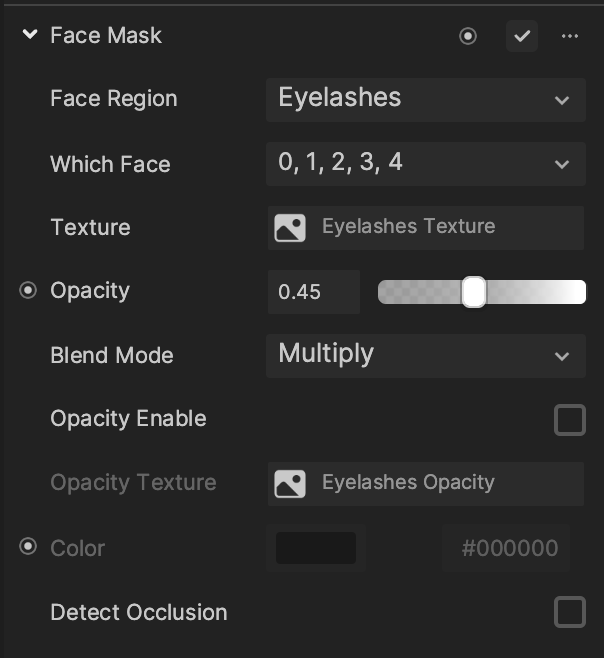Viewport: 604px width, 658px height.
Task: Click the Opacity value field 0.45
Action: point(314,292)
